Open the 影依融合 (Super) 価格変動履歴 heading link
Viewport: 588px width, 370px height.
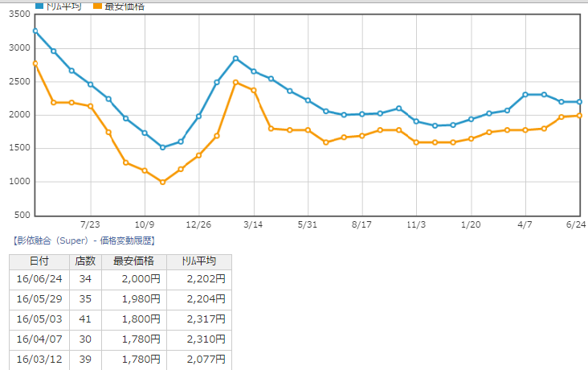tap(84, 240)
